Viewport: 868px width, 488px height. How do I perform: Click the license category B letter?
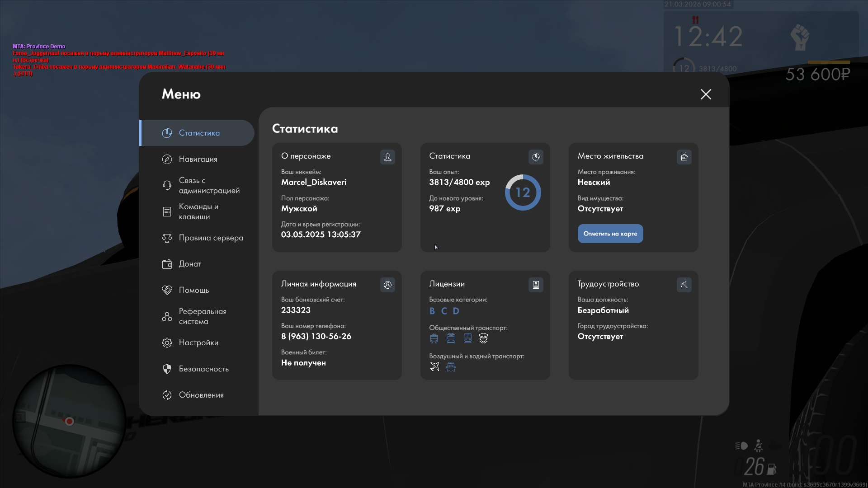[432, 311]
